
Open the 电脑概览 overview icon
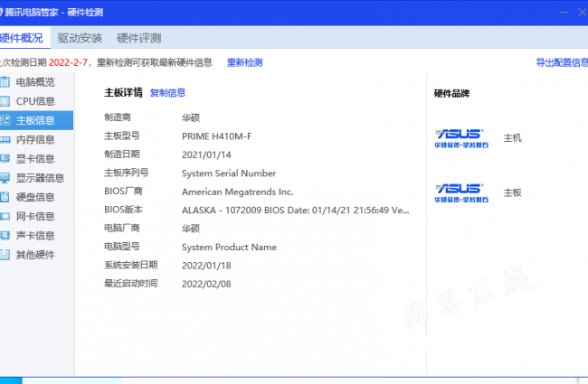click(x=5, y=81)
